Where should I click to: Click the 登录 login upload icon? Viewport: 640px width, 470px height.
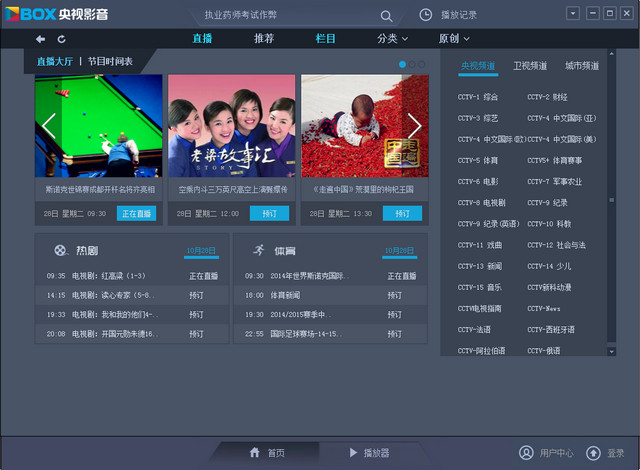pyautogui.click(x=593, y=453)
